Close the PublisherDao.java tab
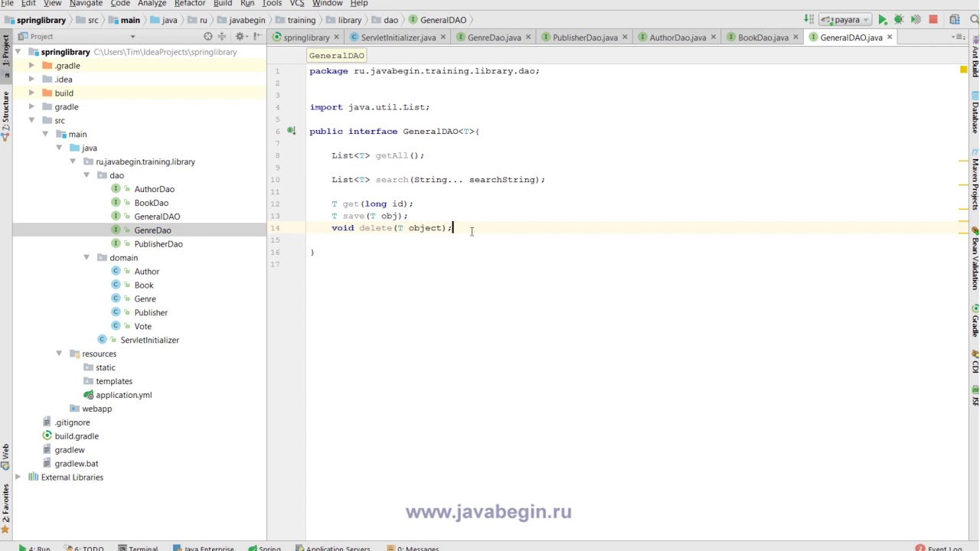The width and height of the screenshot is (980, 551). coord(625,37)
